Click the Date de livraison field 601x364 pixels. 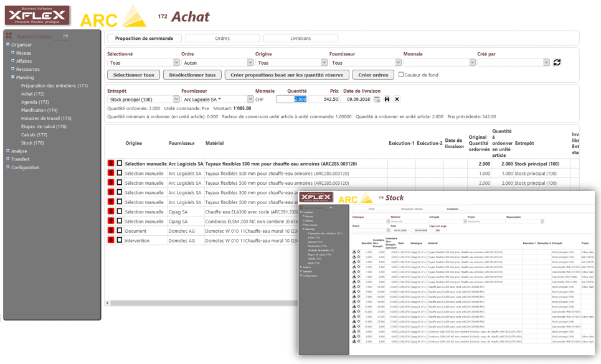point(356,99)
